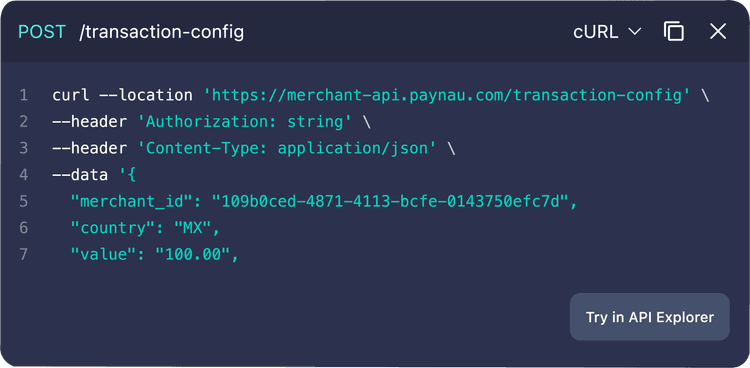
Task: Close the code sample panel
Action: [718, 32]
